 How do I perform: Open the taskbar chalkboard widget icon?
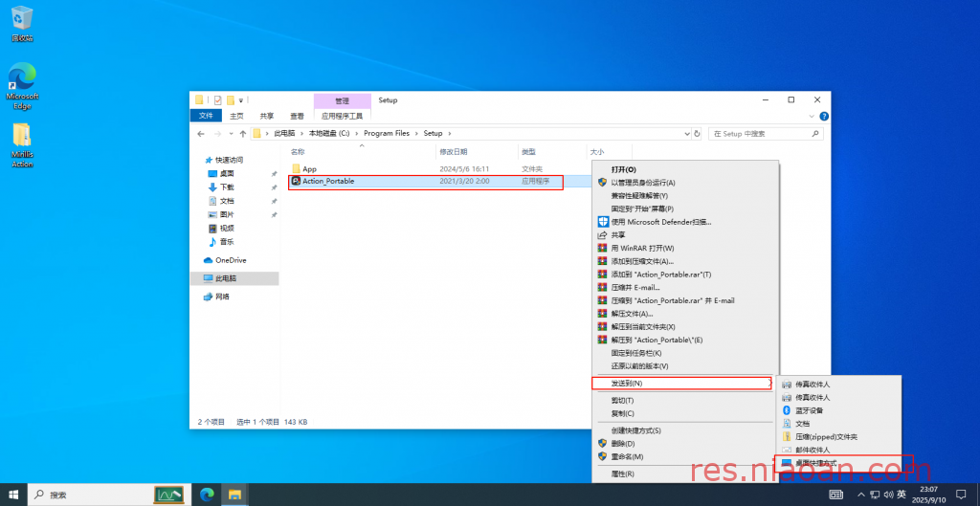[169, 495]
